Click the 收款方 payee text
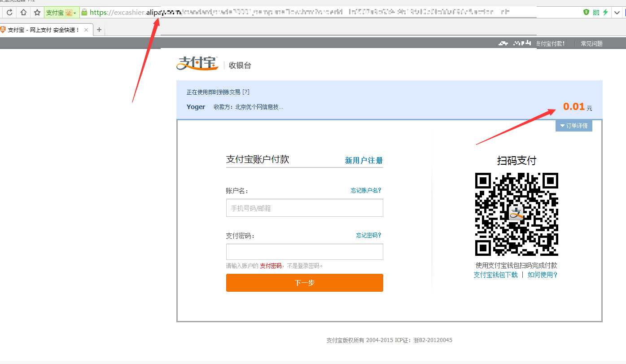Screen dimensions: 626x364 (248, 107)
